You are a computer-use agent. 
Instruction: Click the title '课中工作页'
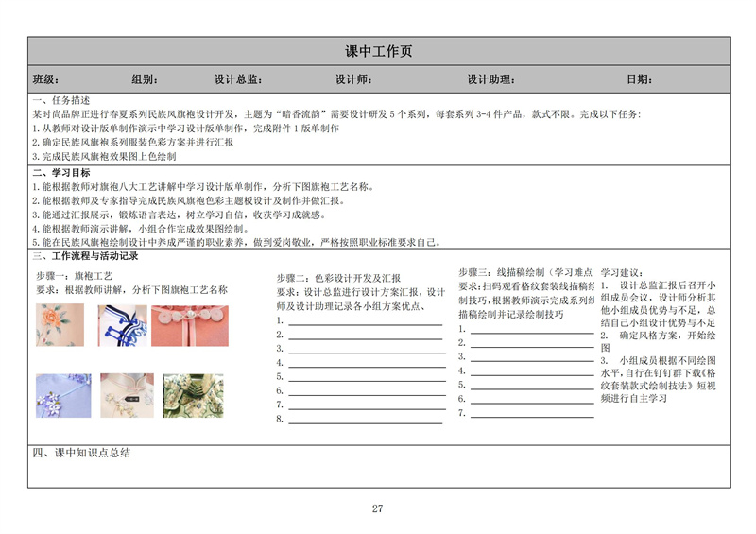(x=379, y=51)
